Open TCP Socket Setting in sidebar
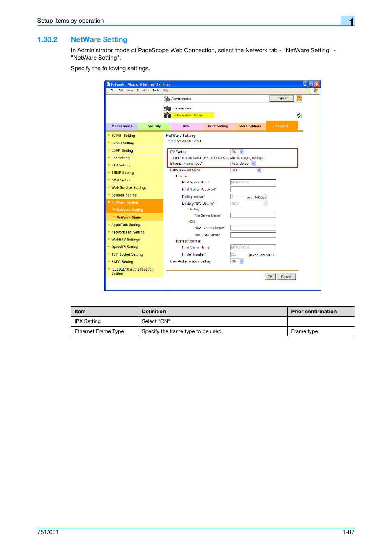Image resolution: width=392 pixels, height=555 pixels. pyautogui.click(x=127, y=254)
